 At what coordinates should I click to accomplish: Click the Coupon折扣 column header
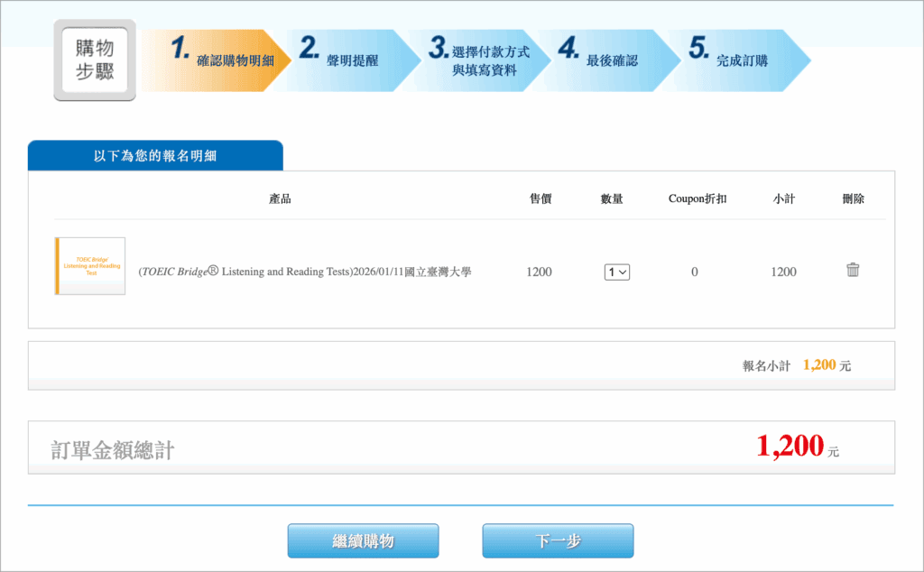coord(698,198)
